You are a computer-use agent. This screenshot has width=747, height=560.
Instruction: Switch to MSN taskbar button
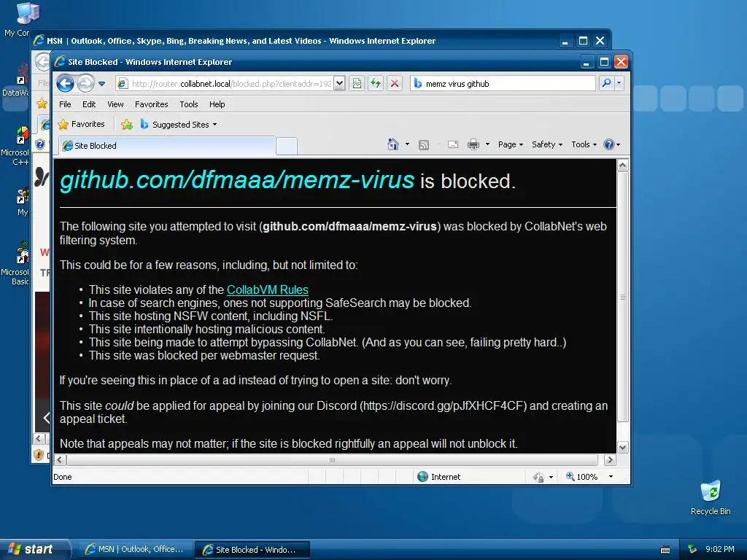(134, 550)
